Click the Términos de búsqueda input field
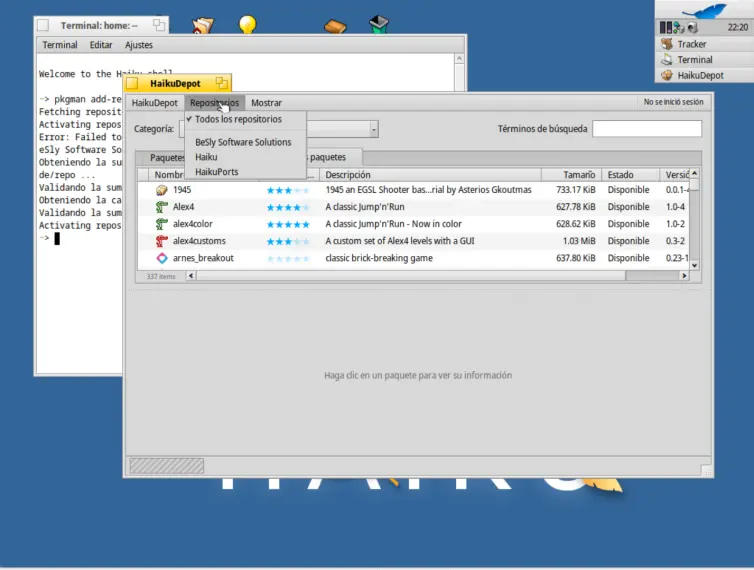This screenshot has height=570, width=754. [647, 129]
